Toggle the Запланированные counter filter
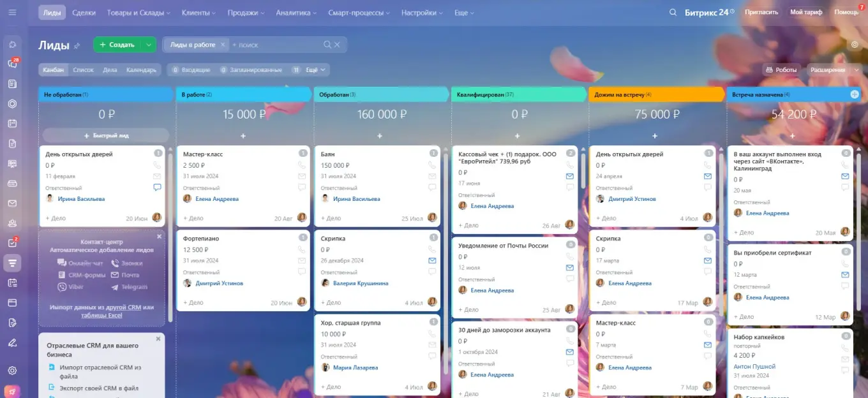This screenshot has width=868, height=398. point(251,70)
